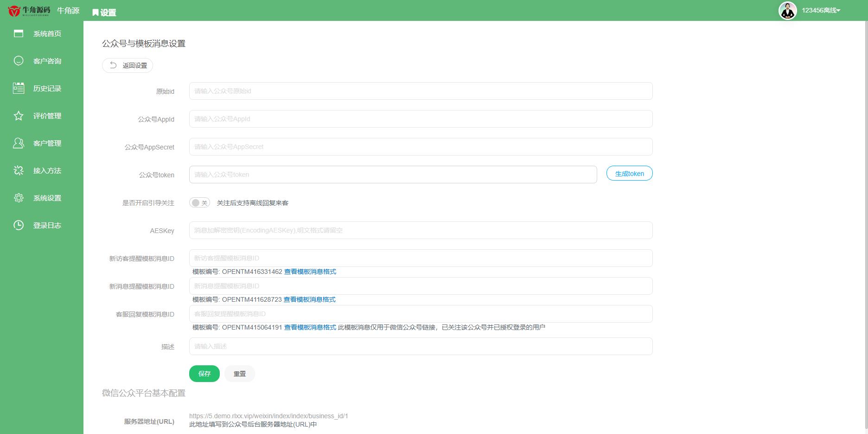Viewport: 868px width, 434px height.
Task: Click the user avatar picture
Action: coord(787,10)
